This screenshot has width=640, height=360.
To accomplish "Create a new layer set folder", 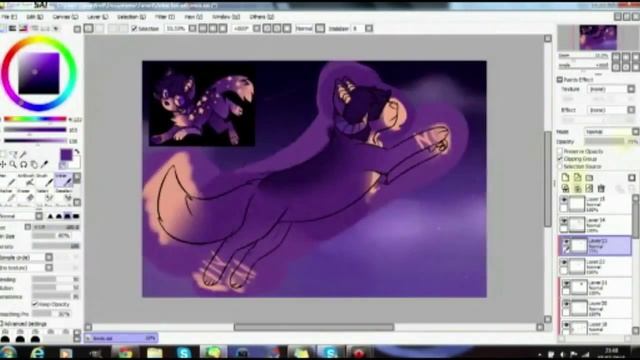I will [589, 178].
